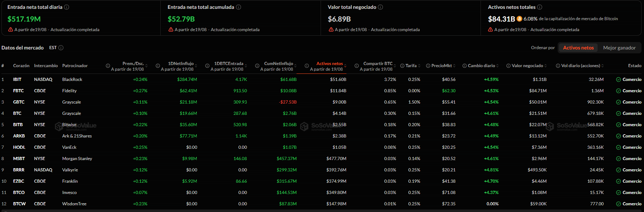Click info icon before CumNetInflujo column header

(257, 66)
